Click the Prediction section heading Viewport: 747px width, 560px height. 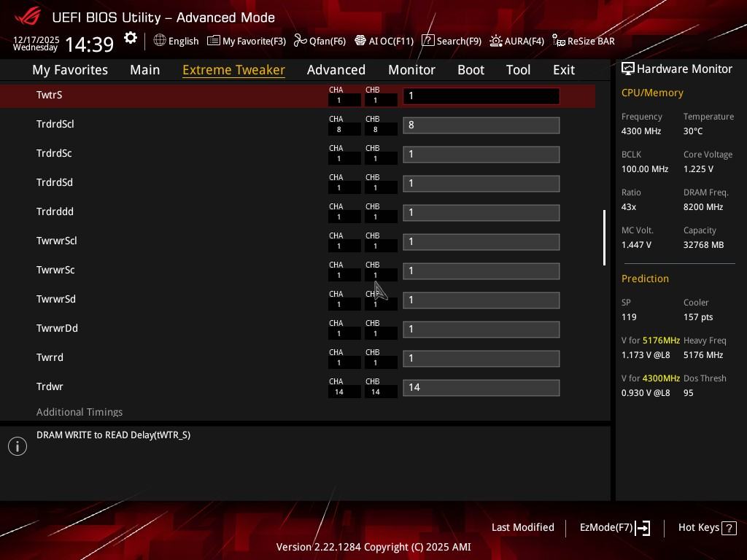(645, 279)
